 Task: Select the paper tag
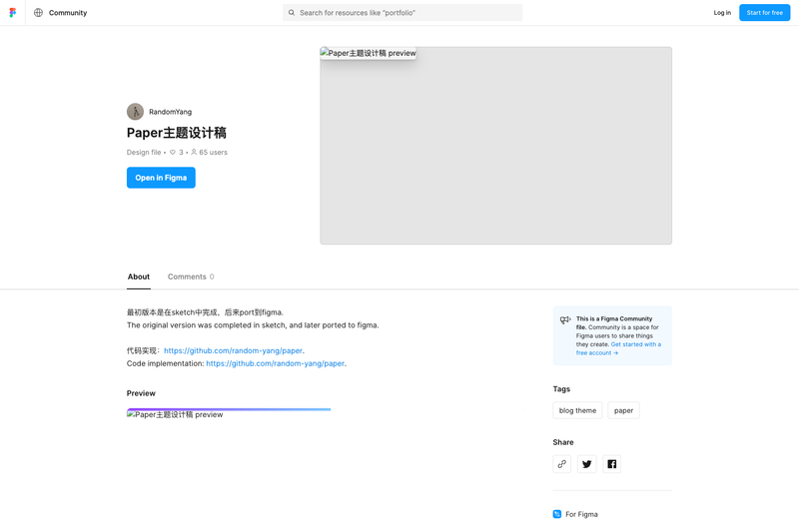tap(623, 410)
